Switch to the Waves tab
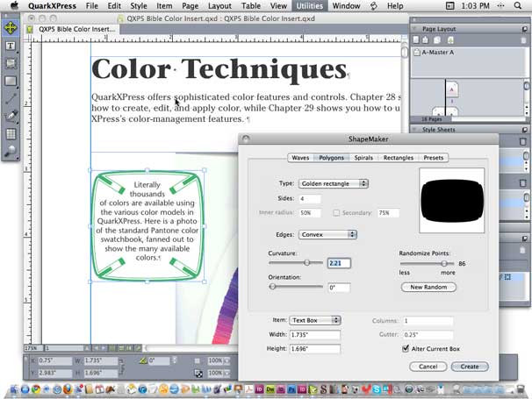Image resolution: width=532 pixels, height=399 pixels. (300, 158)
